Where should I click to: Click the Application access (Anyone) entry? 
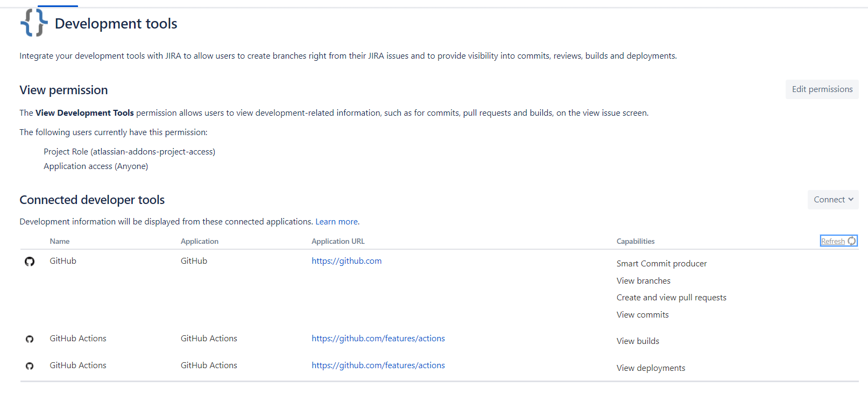tap(96, 166)
